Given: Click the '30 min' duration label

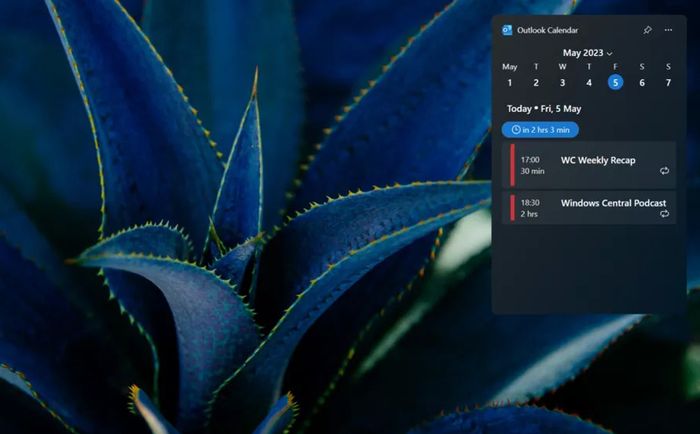Looking at the screenshot, I should [x=532, y=171].
